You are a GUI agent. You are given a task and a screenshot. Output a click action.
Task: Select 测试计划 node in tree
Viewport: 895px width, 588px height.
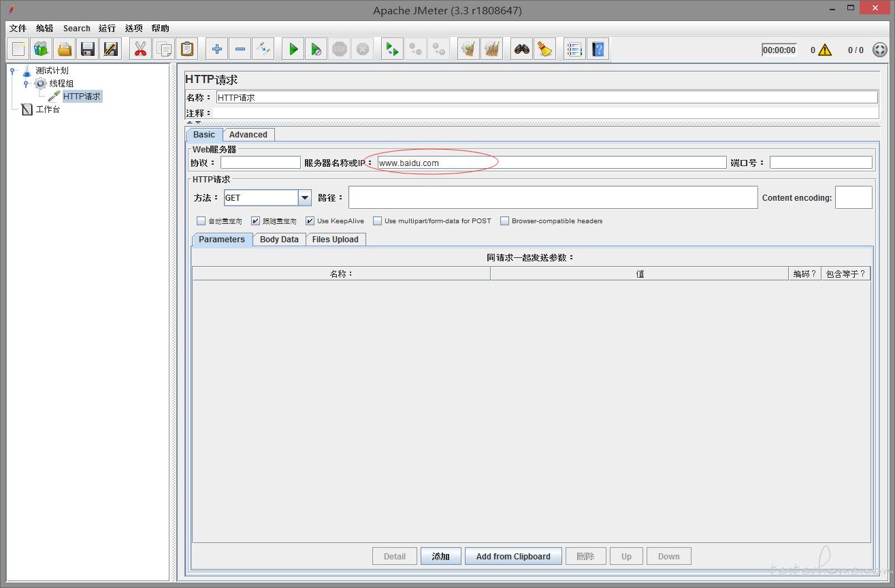52,70
